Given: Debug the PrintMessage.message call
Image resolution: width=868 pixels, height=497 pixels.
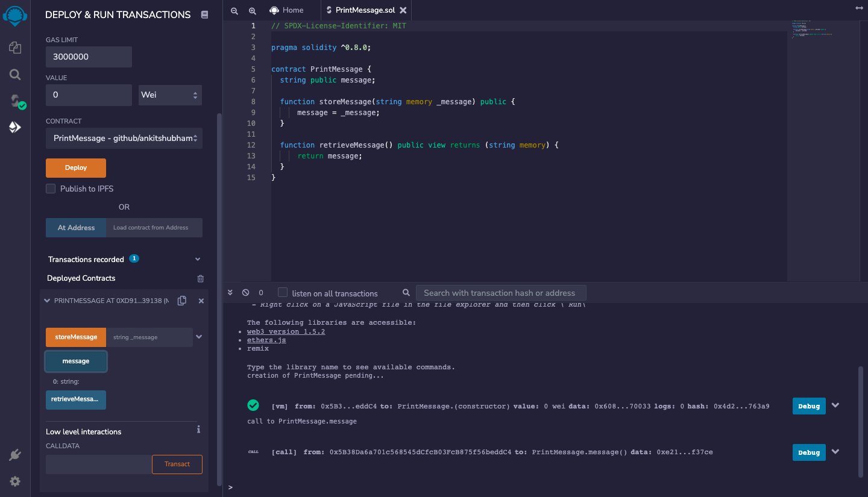Looking at the screenshot, I should point(809,452).
